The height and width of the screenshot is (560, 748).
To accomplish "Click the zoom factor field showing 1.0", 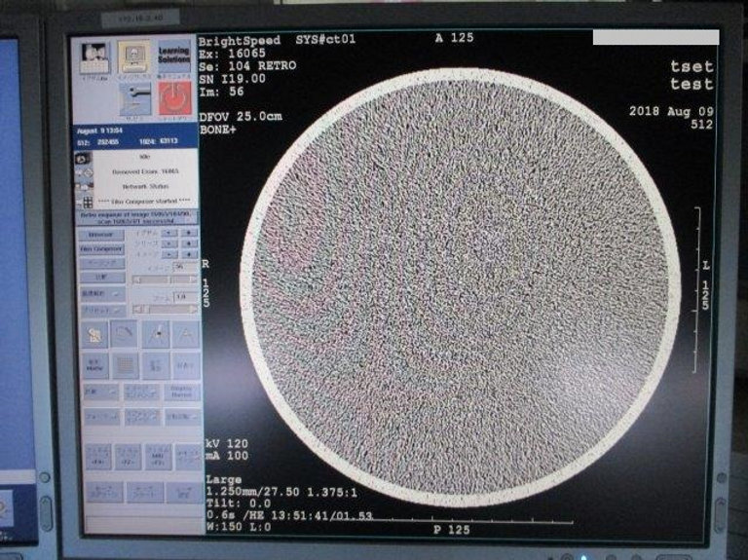I will tap(181, 295).
